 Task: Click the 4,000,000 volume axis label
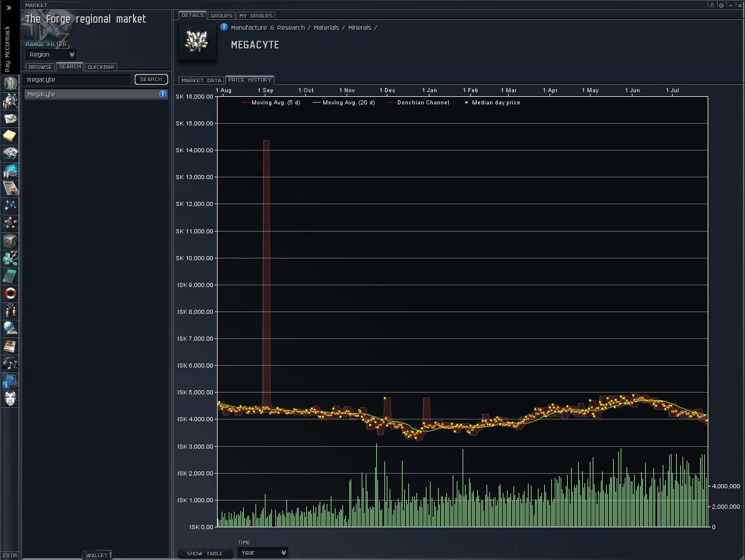tap(726, 486)
